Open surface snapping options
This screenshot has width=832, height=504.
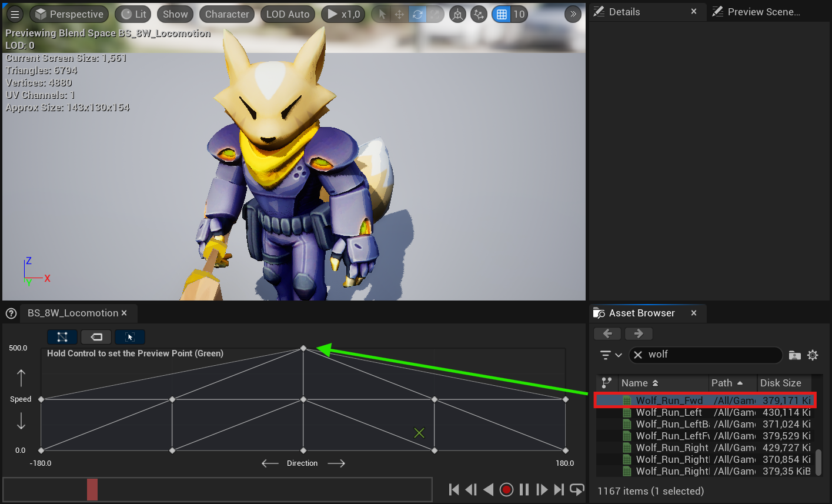pyautogui.click(x=479, y=14)
